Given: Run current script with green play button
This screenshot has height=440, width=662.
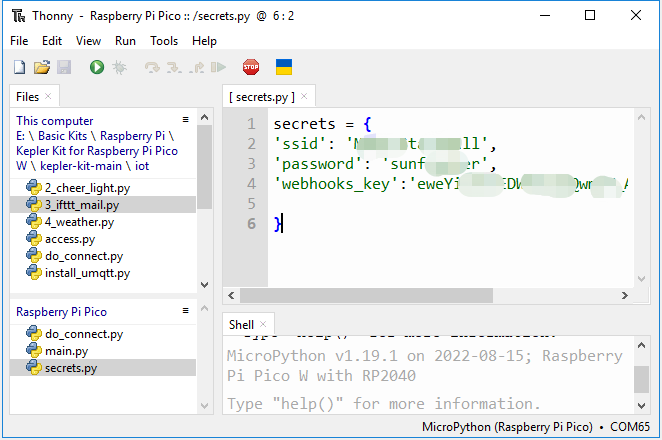Looking at the screenshot, I should tap(97, 67).
